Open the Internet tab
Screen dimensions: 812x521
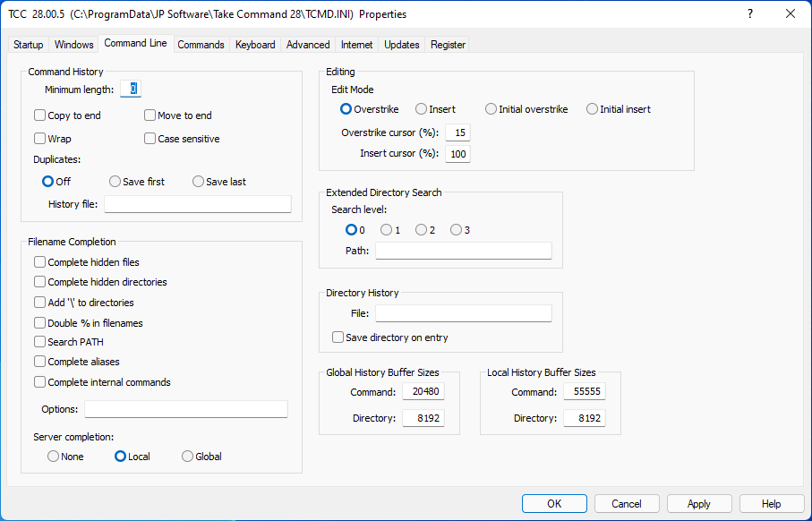coord(357,45)
